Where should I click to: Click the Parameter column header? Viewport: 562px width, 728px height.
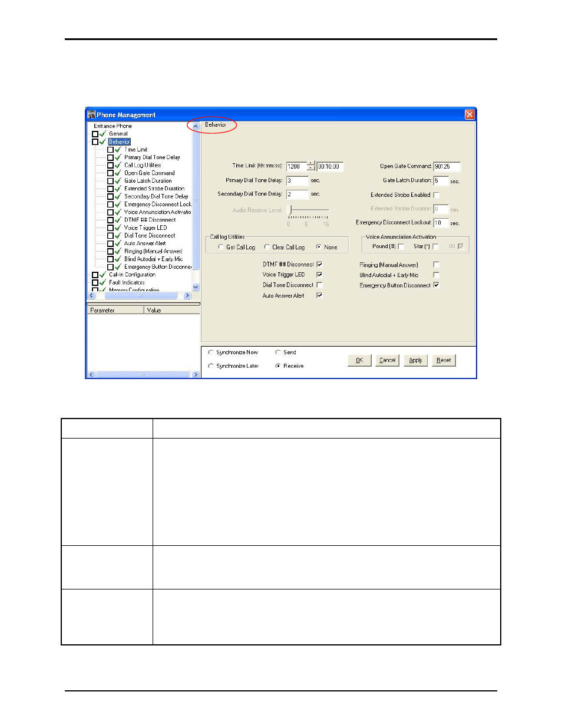115,310
